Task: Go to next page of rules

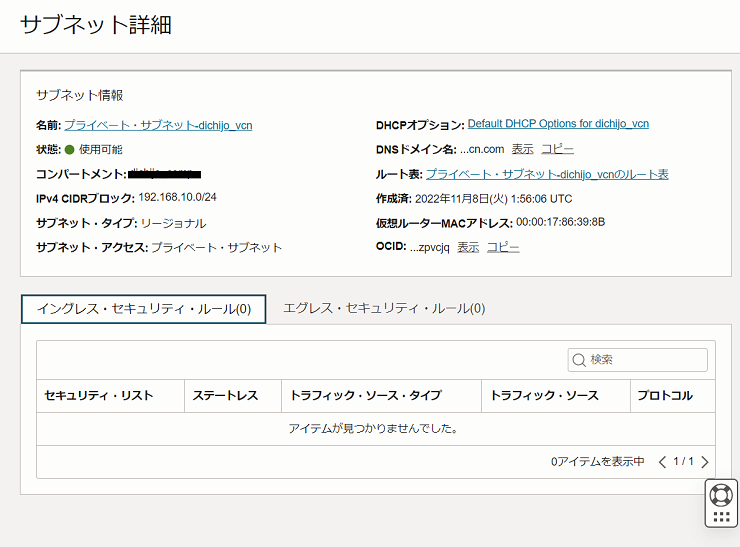Action: [705, 462]
